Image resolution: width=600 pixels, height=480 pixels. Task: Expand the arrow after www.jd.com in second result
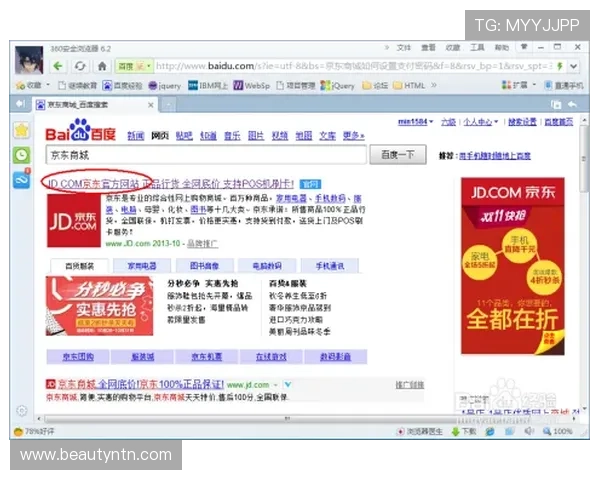[x=276, y=385]
